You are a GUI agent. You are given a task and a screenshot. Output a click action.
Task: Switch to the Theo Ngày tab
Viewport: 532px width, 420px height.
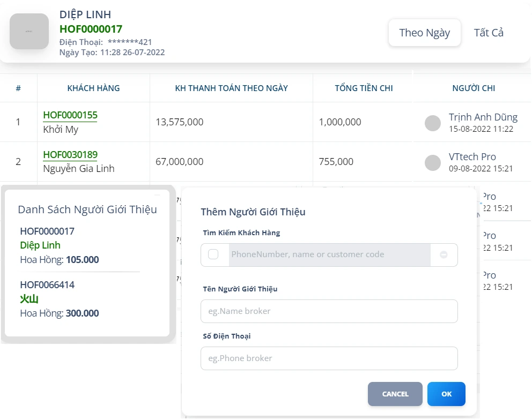424,33
